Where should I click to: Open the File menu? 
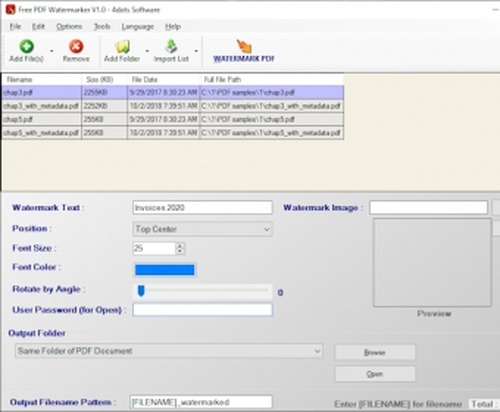tap(15, 27)
